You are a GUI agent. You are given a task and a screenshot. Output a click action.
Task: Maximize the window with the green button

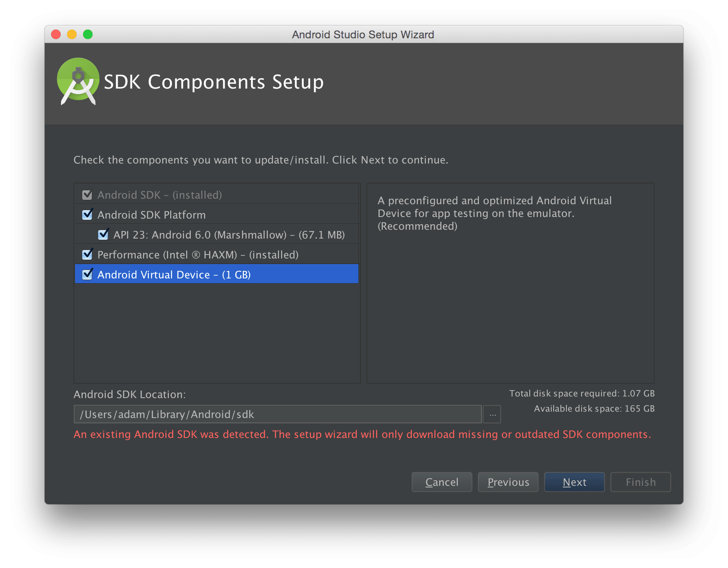[x=88, y=35]
